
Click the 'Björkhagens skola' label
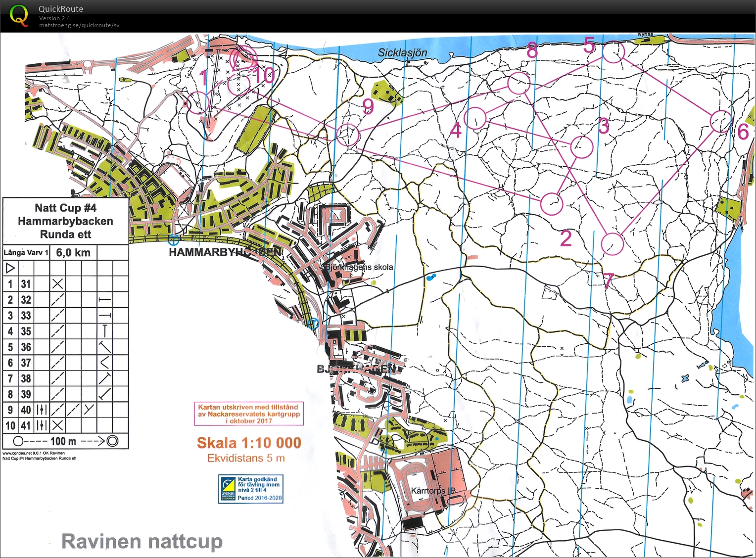(359, 267)
